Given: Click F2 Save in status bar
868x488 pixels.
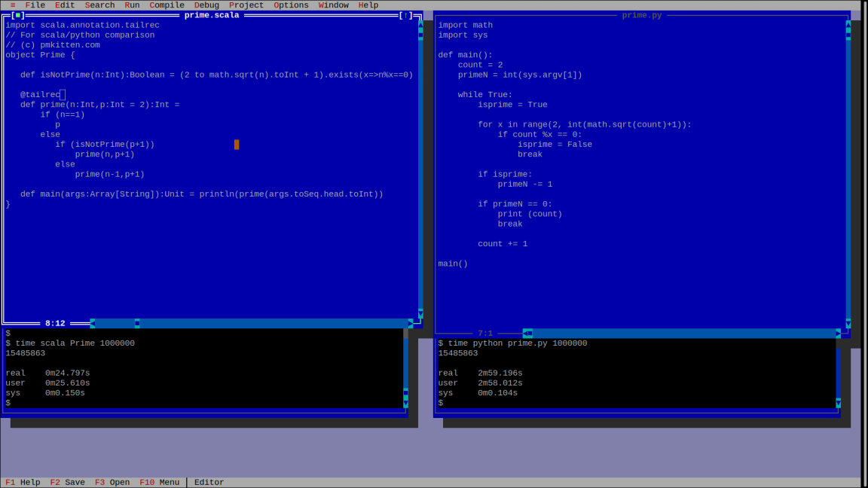Looking at the screenshot, I should (68, 483).
